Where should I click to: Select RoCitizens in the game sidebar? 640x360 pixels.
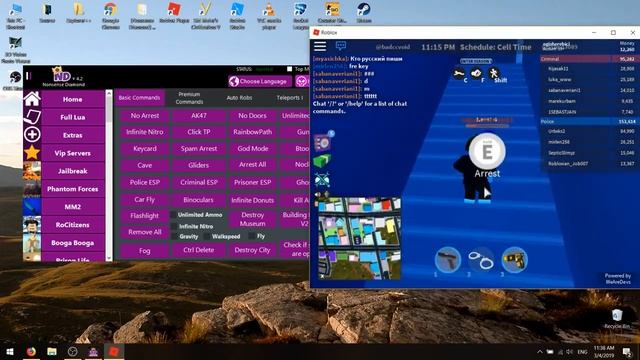coord(73,224)
